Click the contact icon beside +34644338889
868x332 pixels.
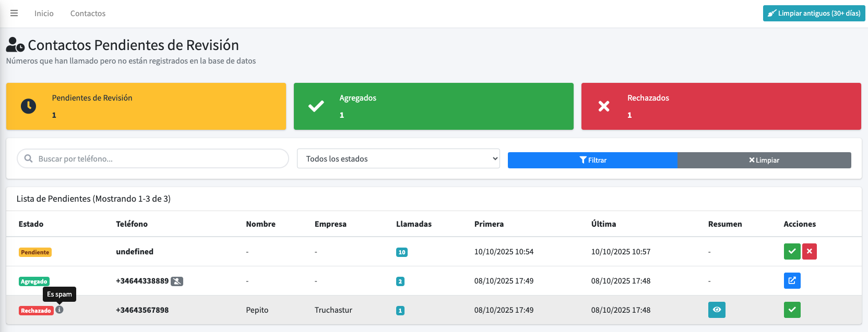pos(177,281)
